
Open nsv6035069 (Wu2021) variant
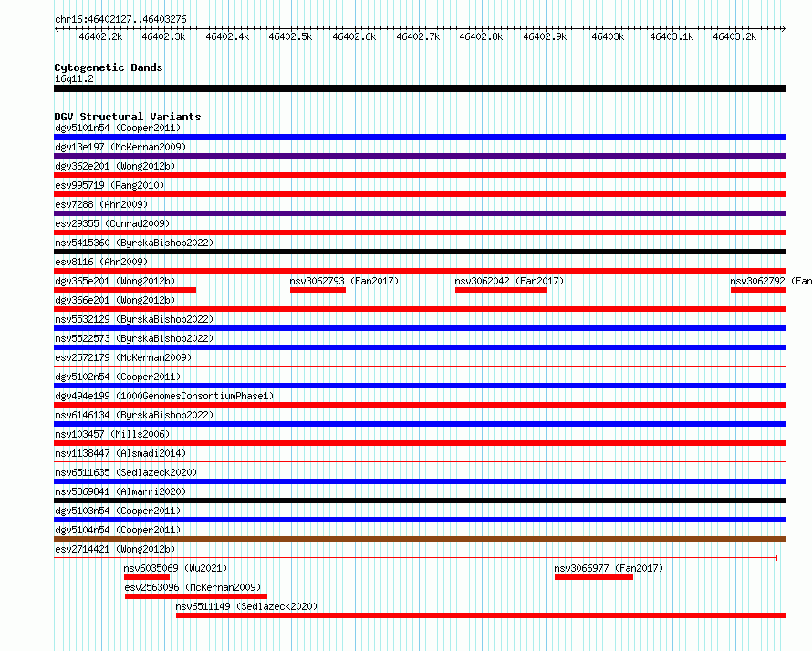tap(175, 568)
